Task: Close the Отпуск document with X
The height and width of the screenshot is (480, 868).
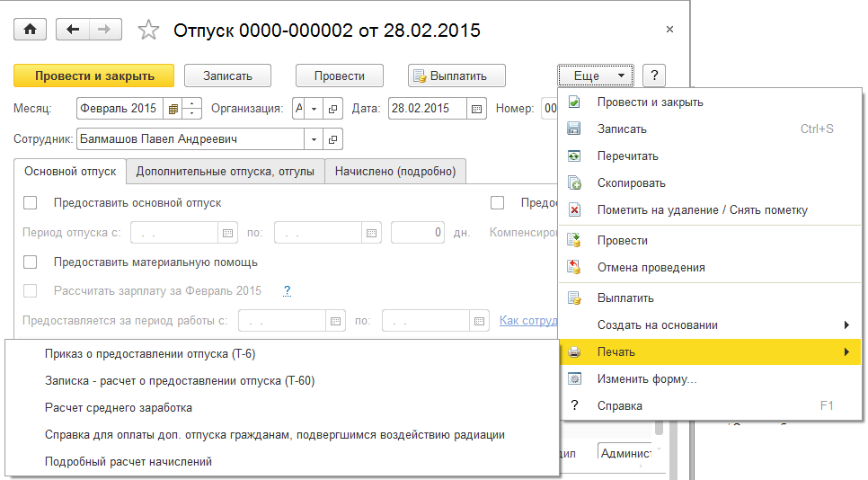Action: 669,30
